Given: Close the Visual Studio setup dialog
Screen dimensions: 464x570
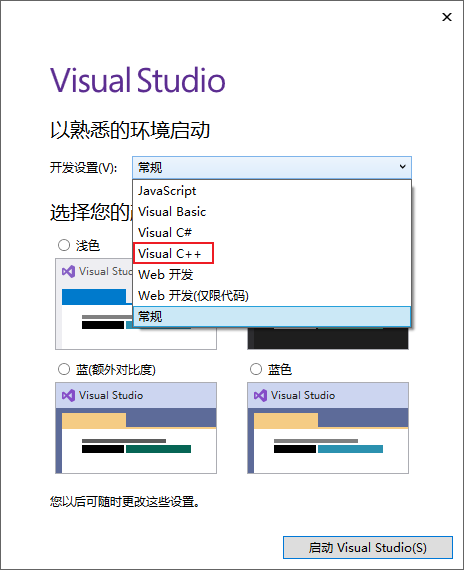Looking at the screenshot, I should [x=447, y=17].
